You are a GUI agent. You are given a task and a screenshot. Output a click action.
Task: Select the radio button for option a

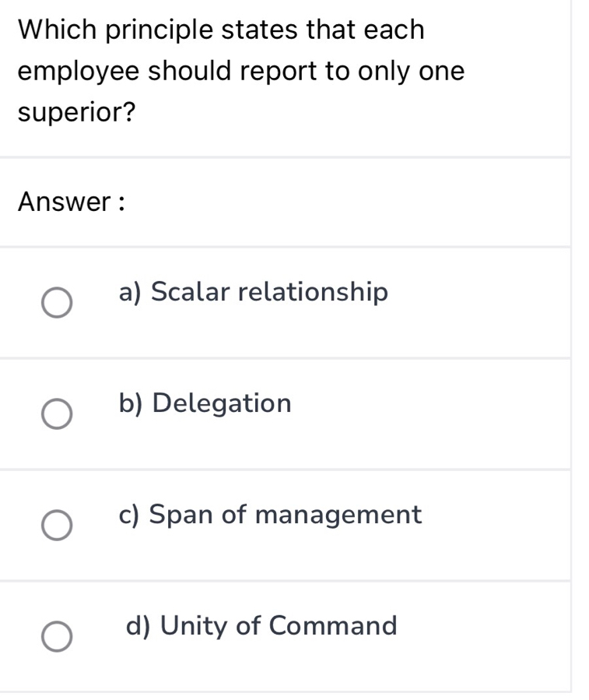[58, 303]
